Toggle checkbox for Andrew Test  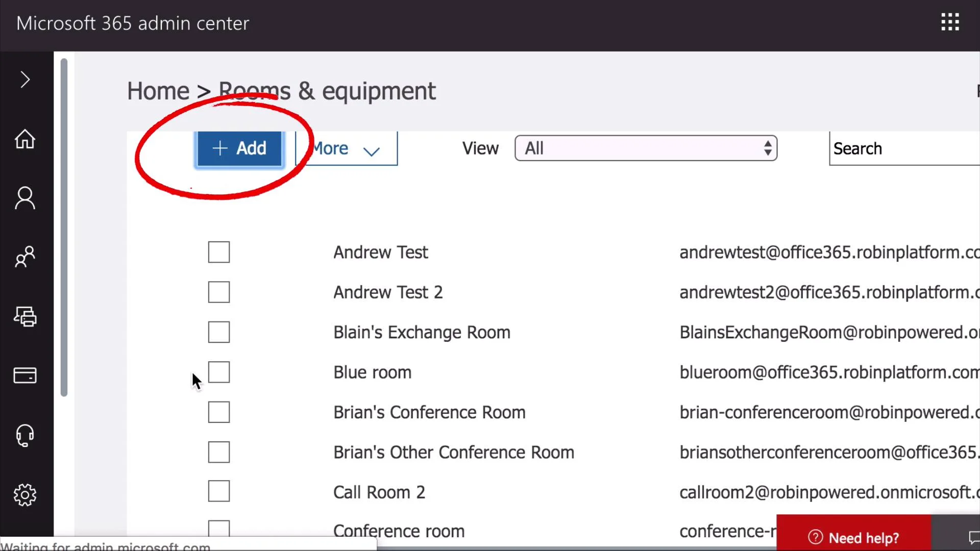219,253
